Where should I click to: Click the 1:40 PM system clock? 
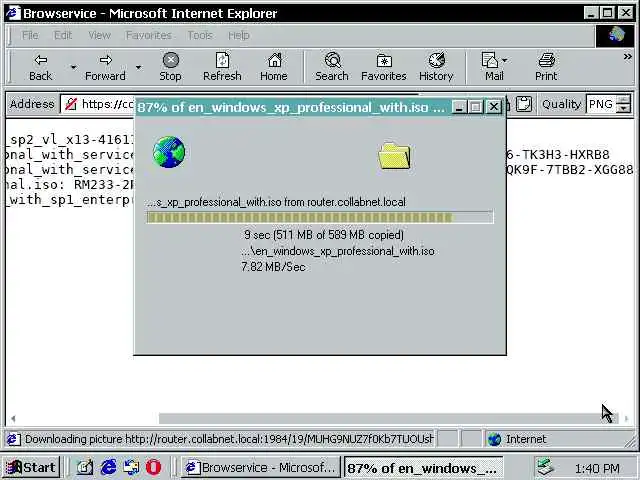(597, 468)
